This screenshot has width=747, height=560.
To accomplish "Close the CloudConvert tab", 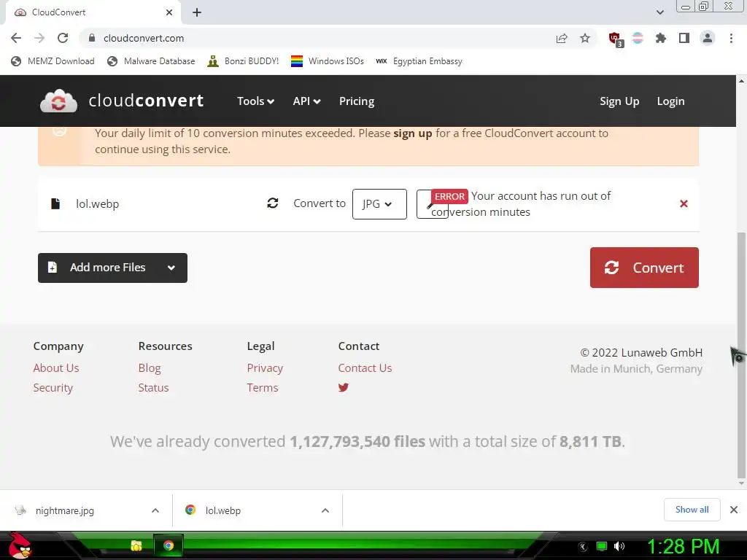I will click(x=169, y=12).
